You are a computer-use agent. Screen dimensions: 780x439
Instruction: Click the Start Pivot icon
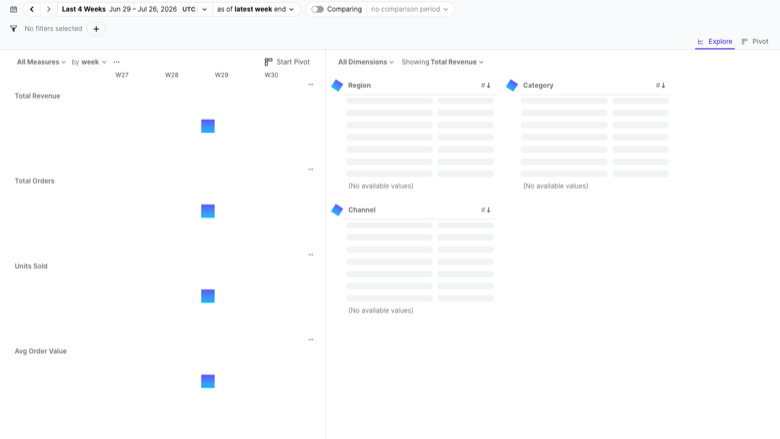click(269, 62)
